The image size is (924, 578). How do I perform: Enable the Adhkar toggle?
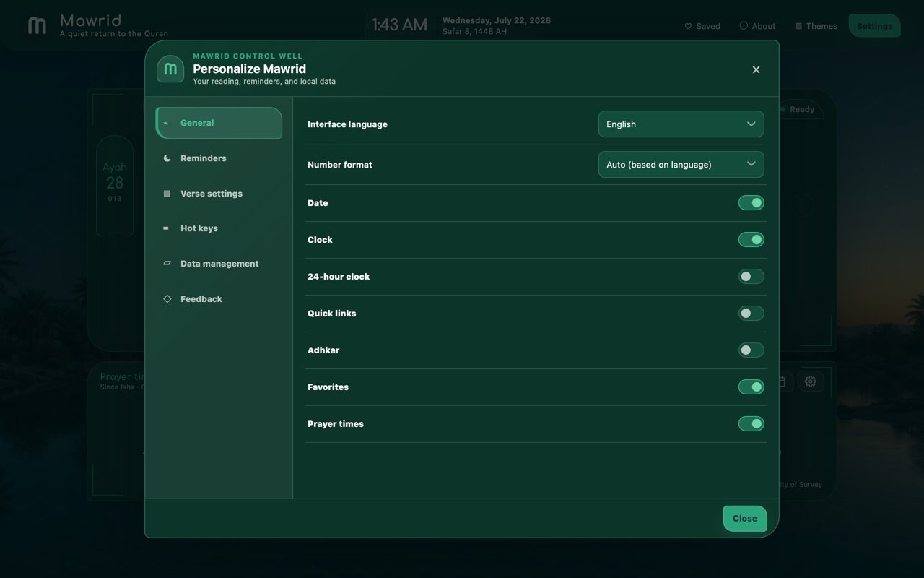pyautogui.click(x=751, y=350)
